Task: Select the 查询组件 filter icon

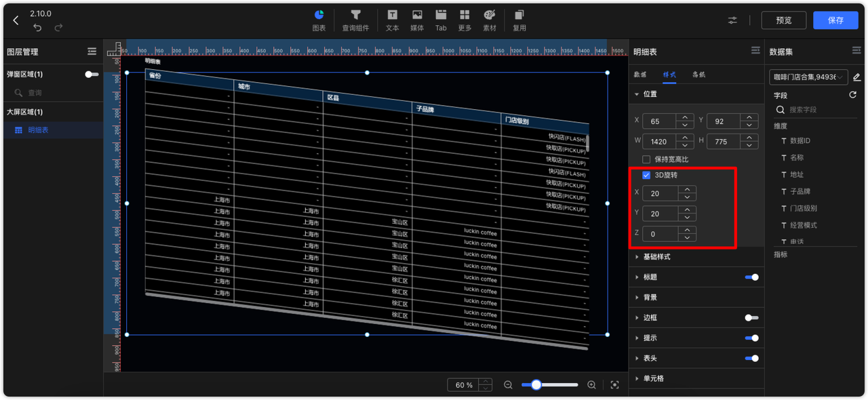Action: click(x=355, y=20)
